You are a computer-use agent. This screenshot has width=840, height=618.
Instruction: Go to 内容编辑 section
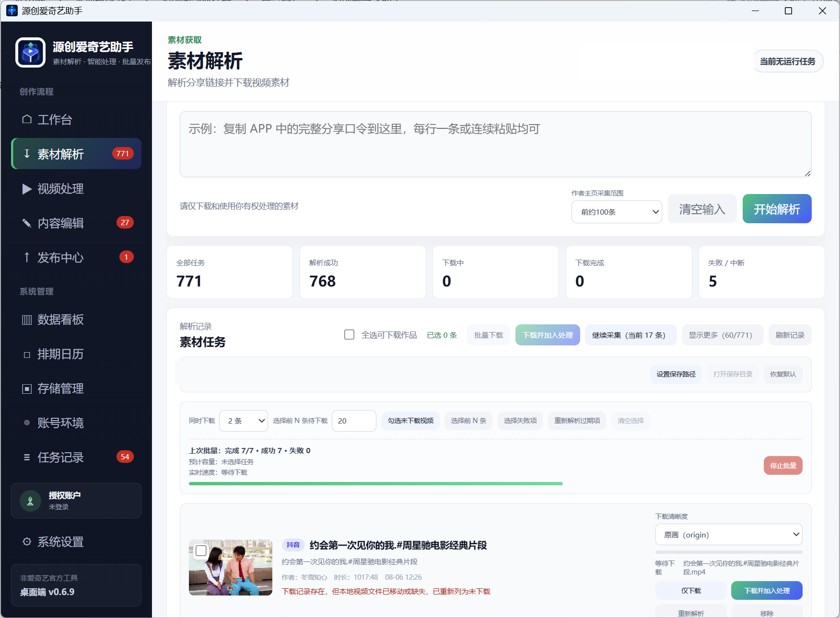pyautogui.click(x=76, y=223)
